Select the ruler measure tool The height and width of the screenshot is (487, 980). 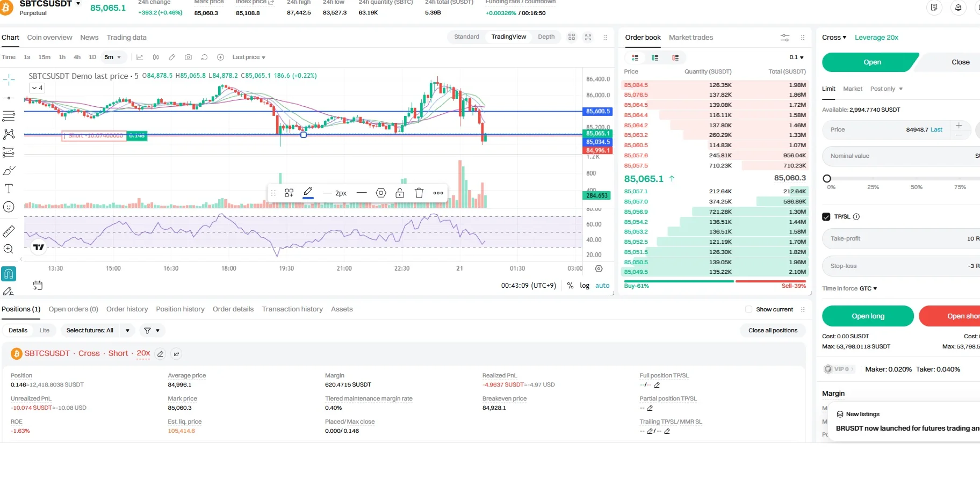[x=9, y=231]
